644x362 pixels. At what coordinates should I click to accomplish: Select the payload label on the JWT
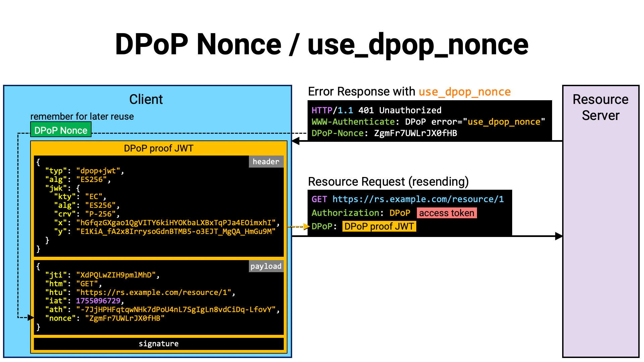click(266, 266)
